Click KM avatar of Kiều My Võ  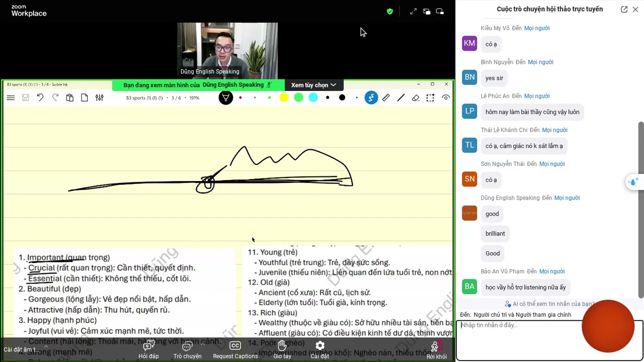click(x=469, y=43)
